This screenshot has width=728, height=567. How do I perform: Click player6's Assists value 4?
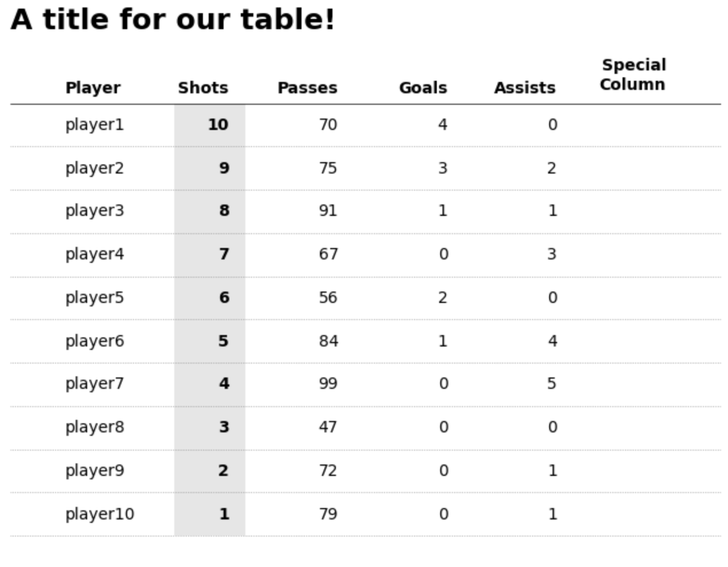click(x=553, y=341)
